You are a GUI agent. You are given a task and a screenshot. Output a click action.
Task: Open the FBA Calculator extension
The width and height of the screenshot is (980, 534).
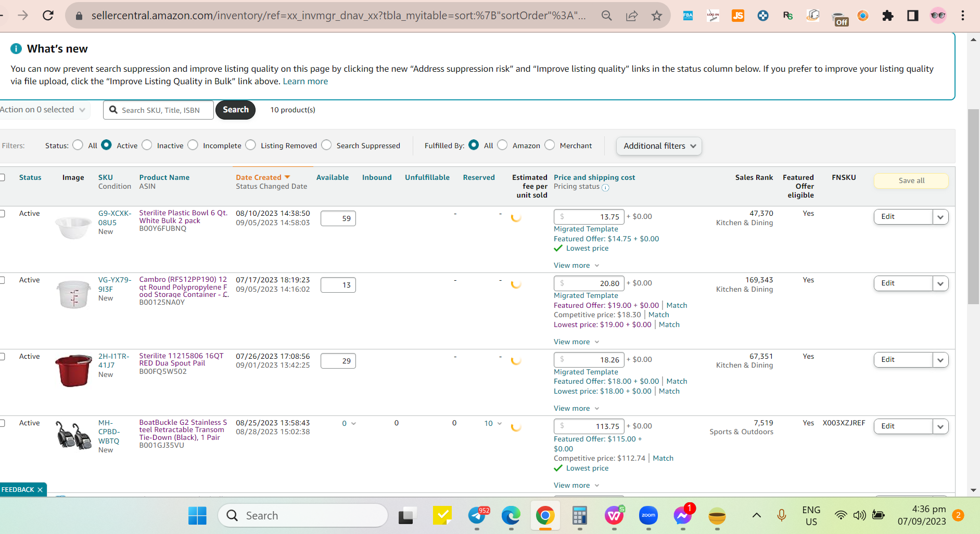(x=688, y=16)
